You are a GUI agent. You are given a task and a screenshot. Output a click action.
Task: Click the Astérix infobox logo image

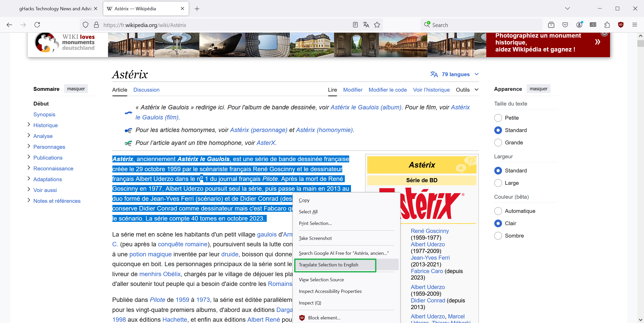(x=422, y=203)
